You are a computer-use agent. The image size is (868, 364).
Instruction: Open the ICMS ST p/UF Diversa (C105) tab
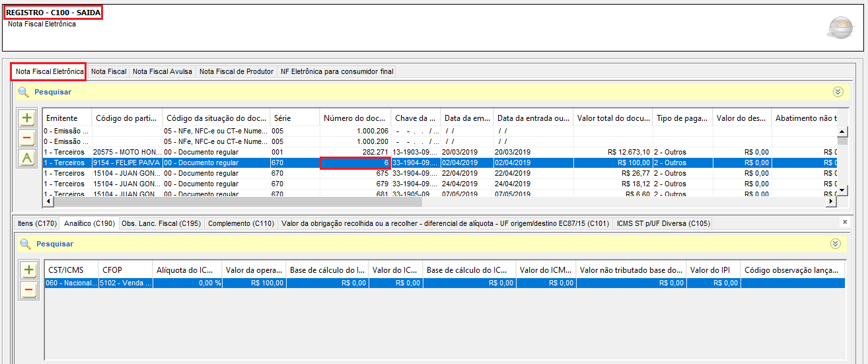[663, 223]
